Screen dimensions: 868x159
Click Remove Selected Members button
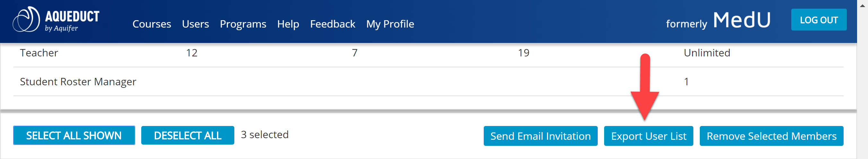(771, 136)
